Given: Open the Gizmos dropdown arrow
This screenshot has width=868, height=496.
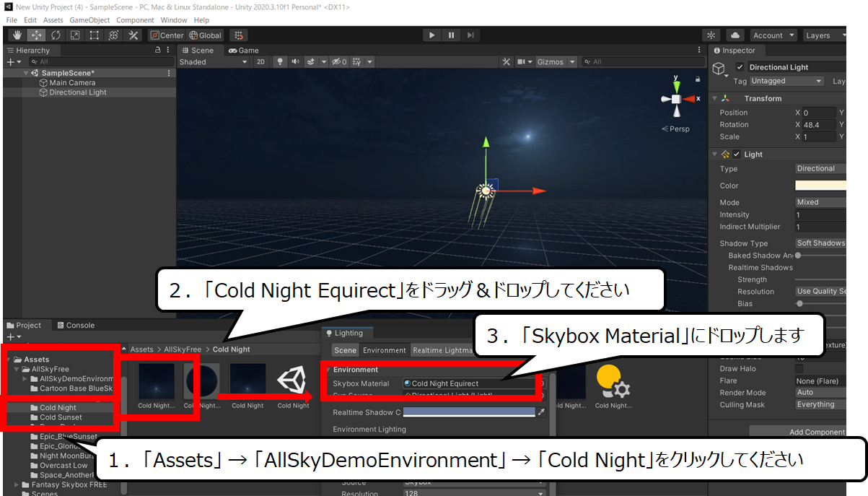Looking at the screenshot, I should (x=572, y=62).
